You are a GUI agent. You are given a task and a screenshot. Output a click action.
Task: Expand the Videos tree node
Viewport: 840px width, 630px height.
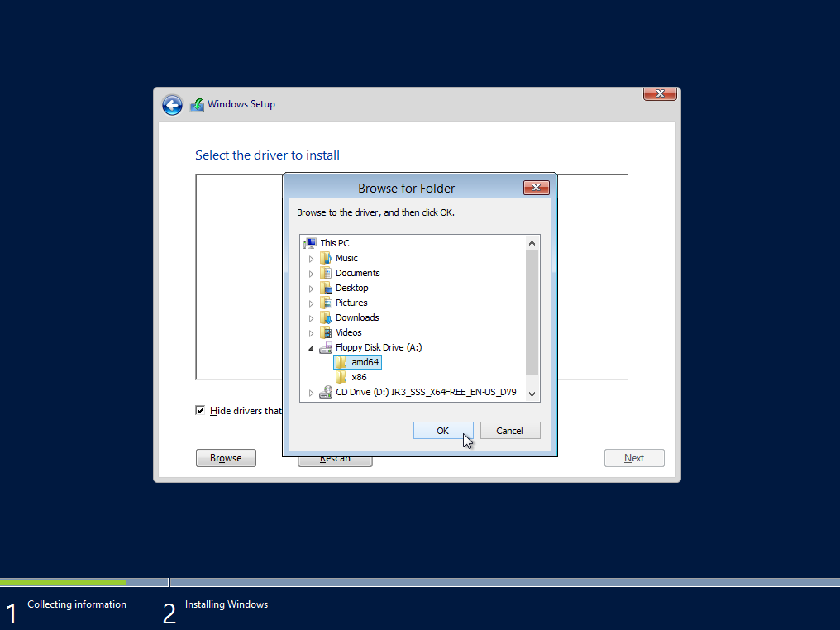311,333
